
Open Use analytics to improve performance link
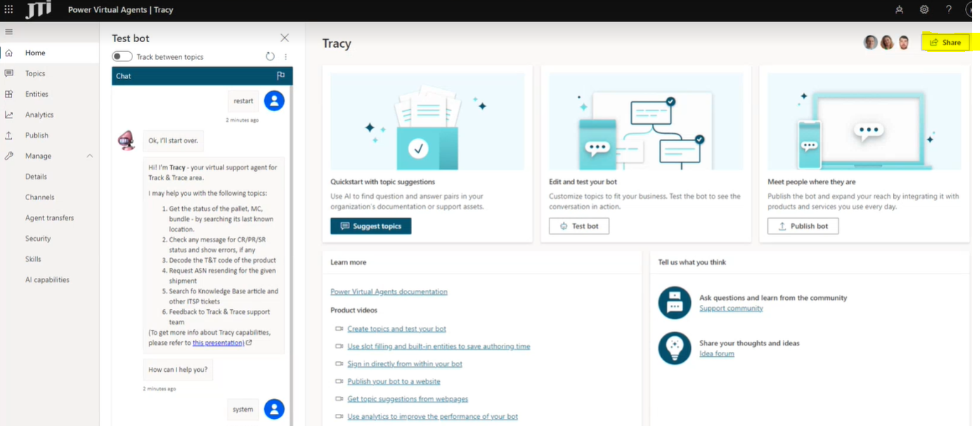click(433, 417)
